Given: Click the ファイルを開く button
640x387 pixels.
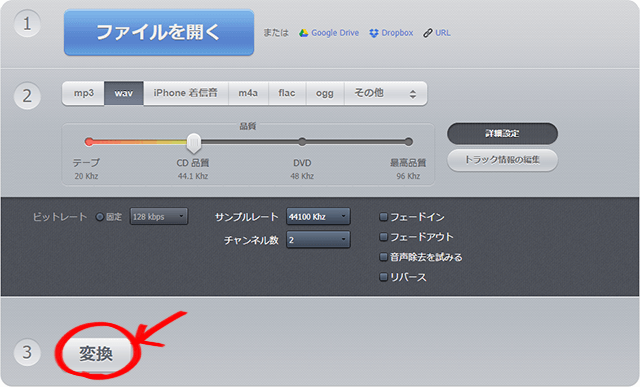Looking at the screenshot, I should click(x=159, y=33).
